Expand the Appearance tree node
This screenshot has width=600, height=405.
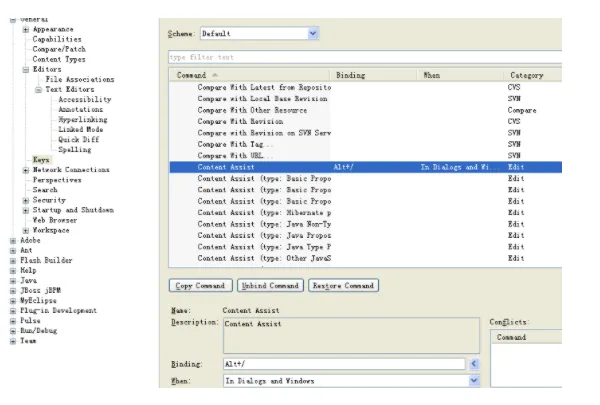[x=26, y=29]
